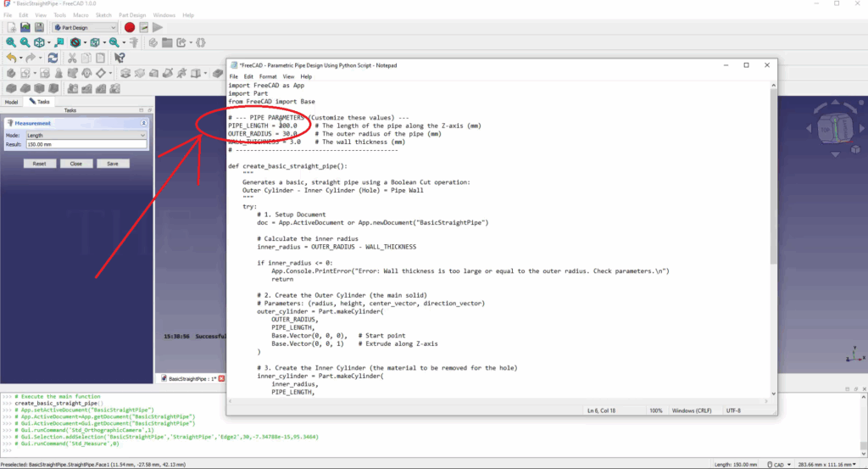Click the Save floppy disk icon
The image size is (868, 469).
click(x=39, y=28)
